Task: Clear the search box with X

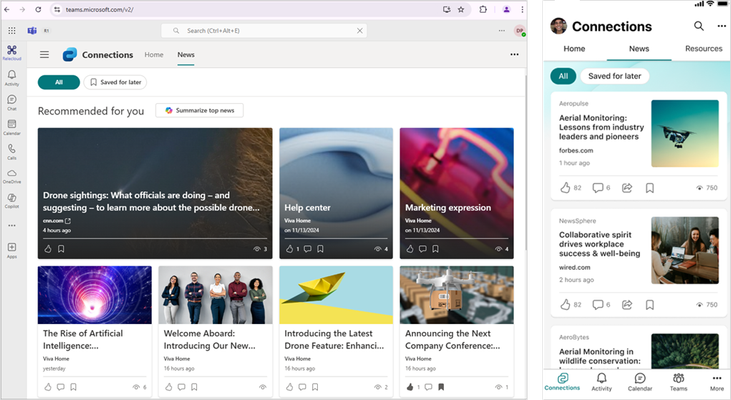Action: [x=359, y=31]
